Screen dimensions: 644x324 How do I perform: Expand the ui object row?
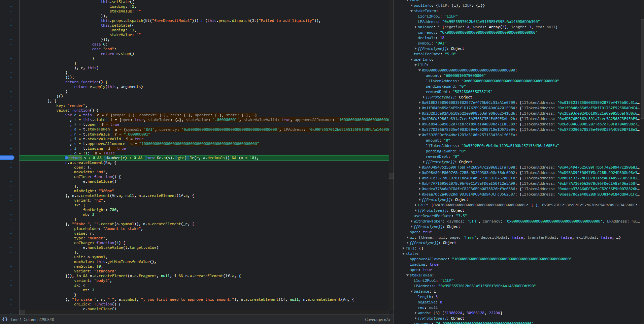point(407,237)
